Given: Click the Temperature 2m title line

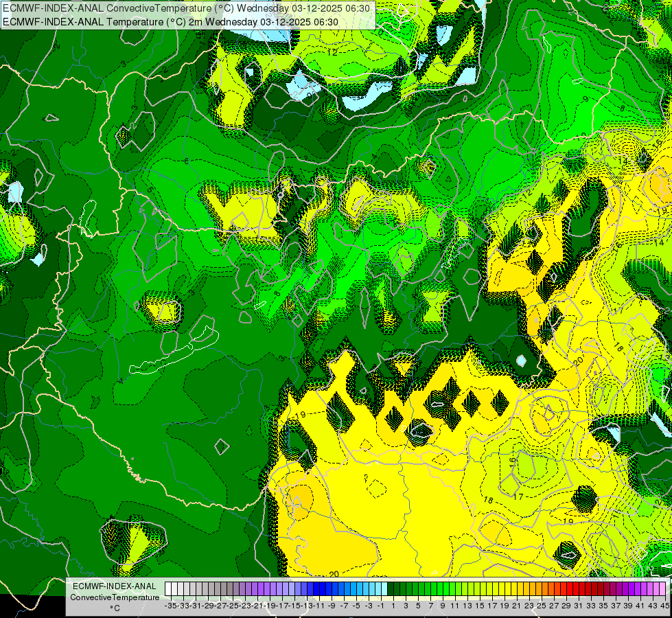Looking at the screenshot, I should (170, 22).
